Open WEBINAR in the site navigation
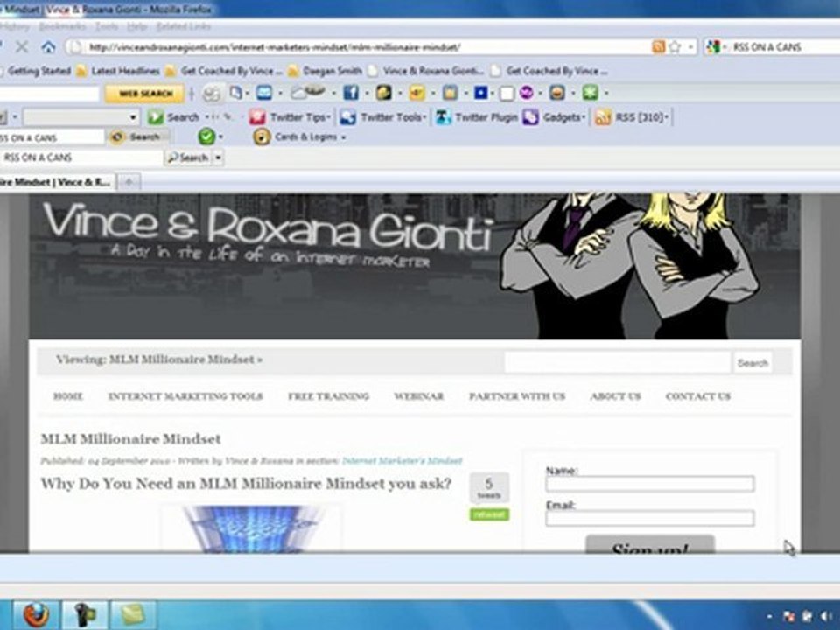Viewport: 840px width, 630px height. click(x=419, y=396)
